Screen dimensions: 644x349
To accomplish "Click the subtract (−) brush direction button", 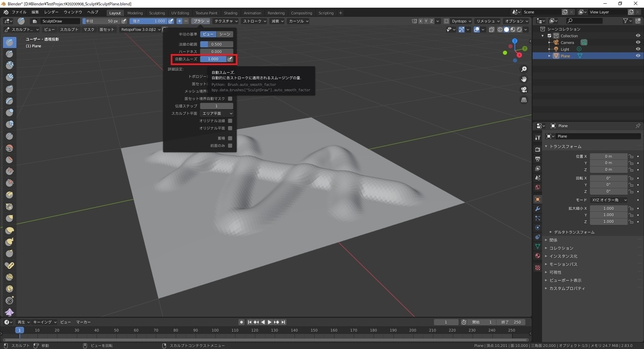I will point(186,21).
